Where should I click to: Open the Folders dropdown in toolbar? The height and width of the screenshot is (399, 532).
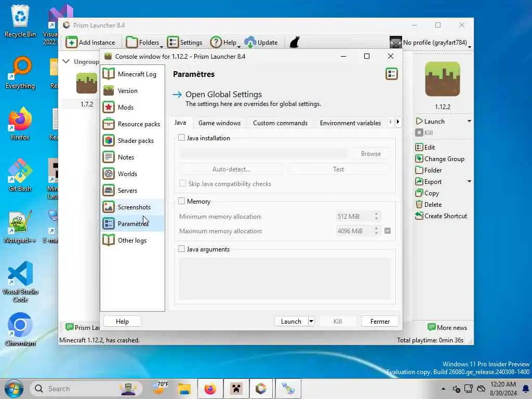tap(144, 43)
